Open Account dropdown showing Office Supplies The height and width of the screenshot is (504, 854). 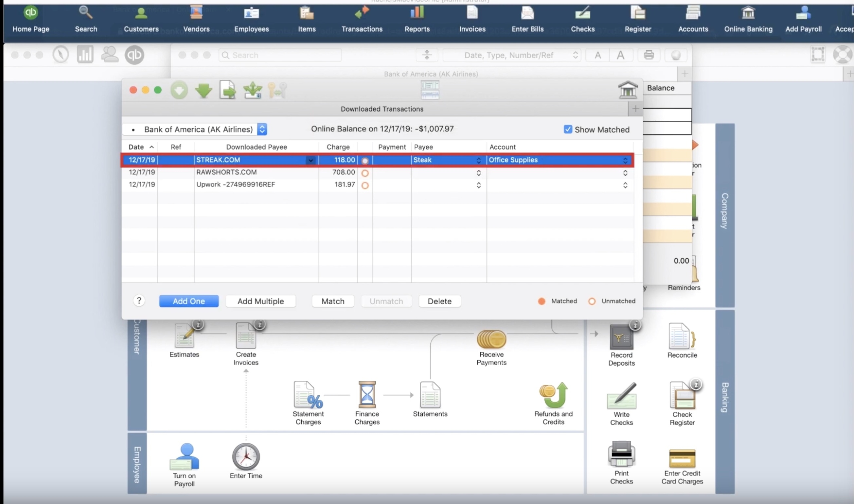(x=625, y=160)
